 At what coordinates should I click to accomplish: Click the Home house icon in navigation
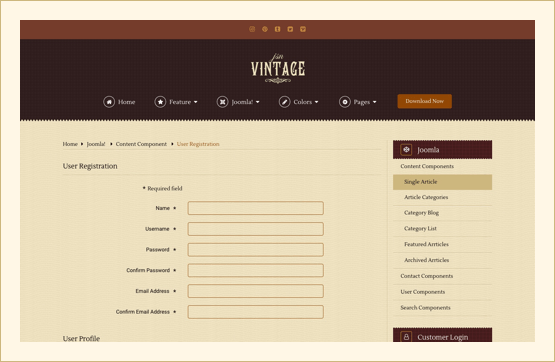[x=109, y=102]
